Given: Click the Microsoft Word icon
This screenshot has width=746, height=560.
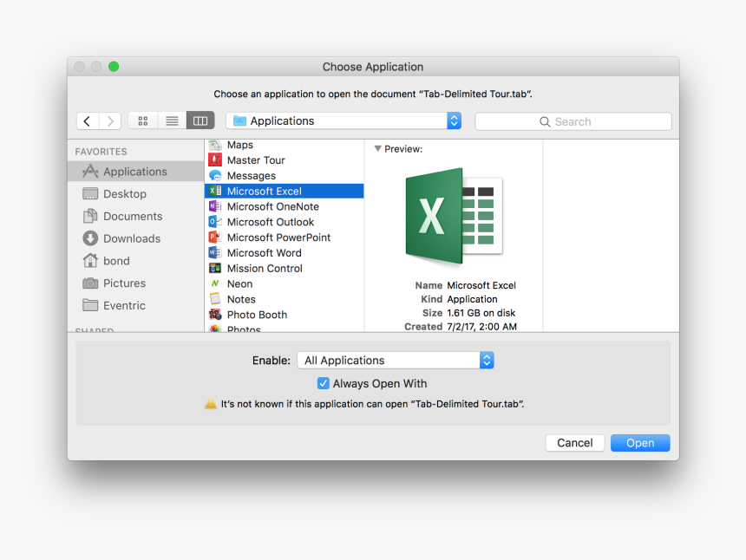Looking at the screenshot, I should click(215, 253).
